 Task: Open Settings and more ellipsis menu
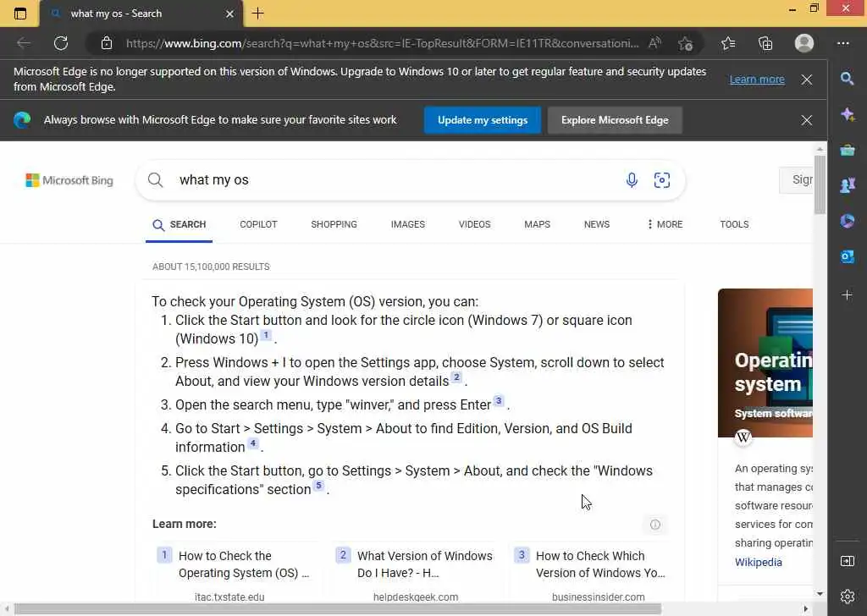[842, 43]
